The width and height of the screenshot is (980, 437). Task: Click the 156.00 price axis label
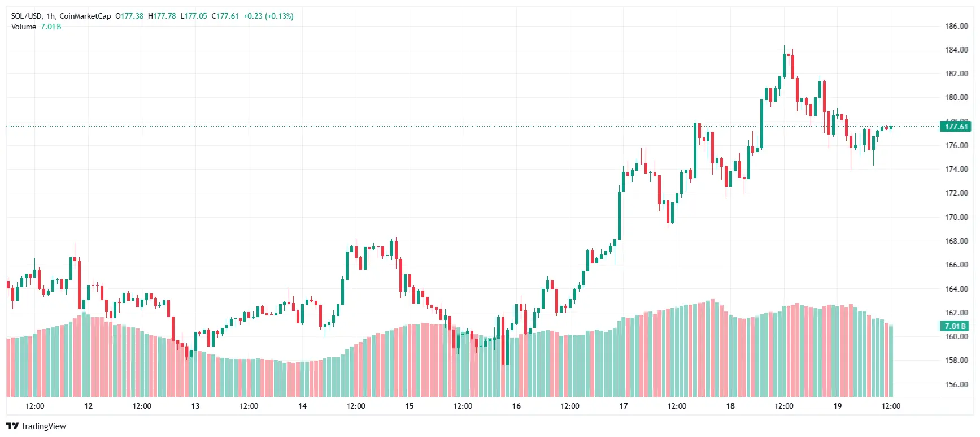click(956, 384)
